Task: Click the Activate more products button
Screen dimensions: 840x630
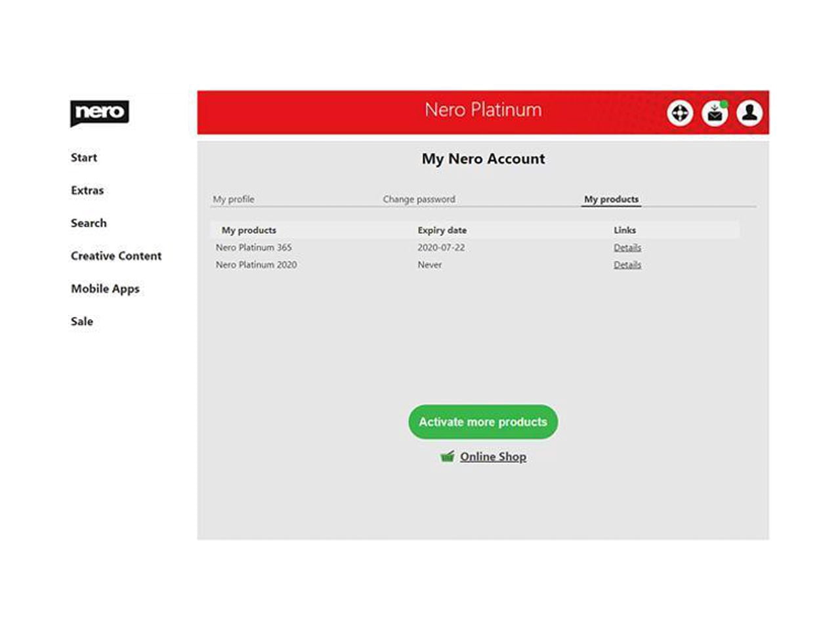Action: pyautogui.click(x=483, y=422)
